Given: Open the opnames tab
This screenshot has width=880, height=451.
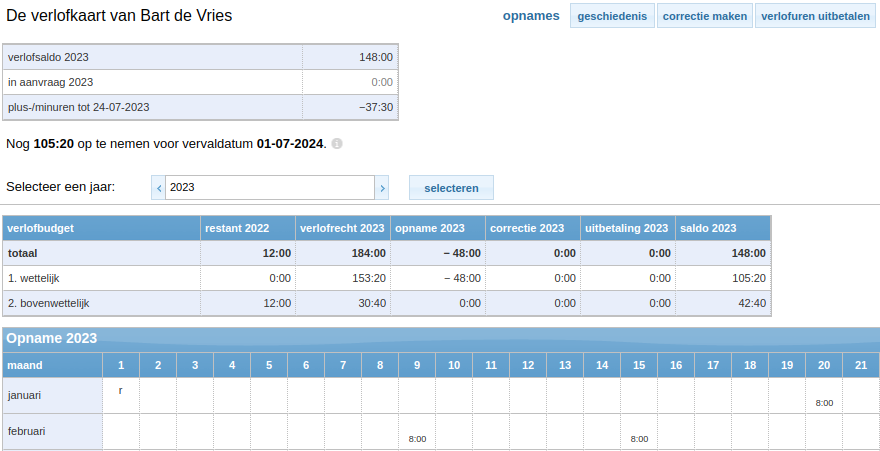Looking at the screenshot, I should pos(530,16).
